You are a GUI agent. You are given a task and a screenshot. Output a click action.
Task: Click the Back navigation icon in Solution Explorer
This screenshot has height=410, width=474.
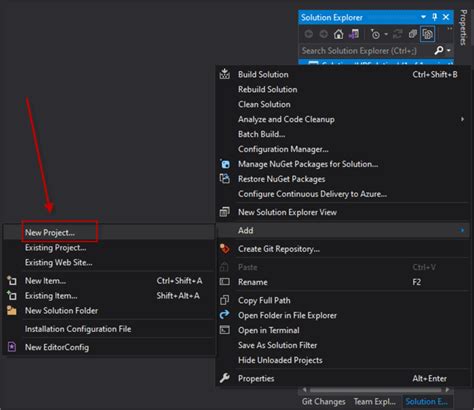(x=309, y=34)
